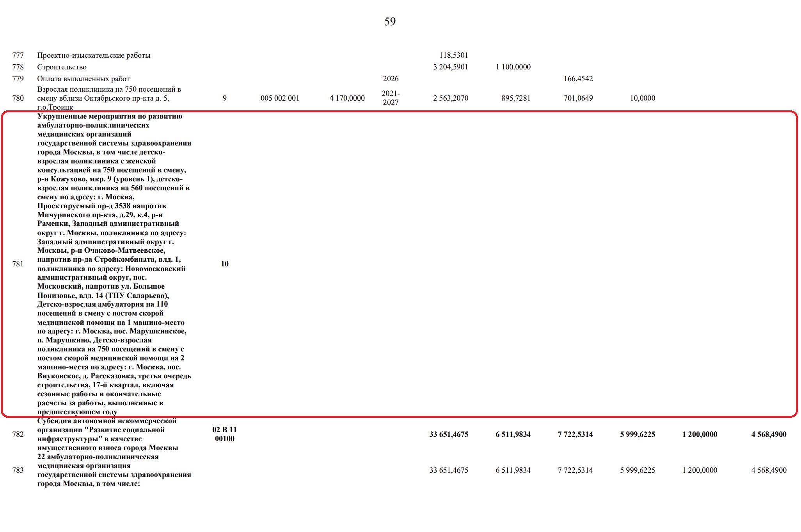This screenshot has height=532, width=801.
Task: Click the value 3 204,5901
Action: (x=450, y=67)
